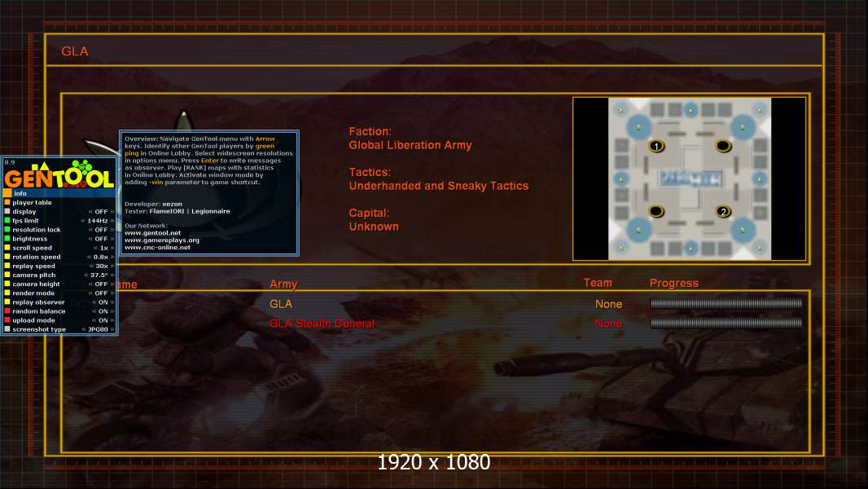Toggle the display OFF value

coord(101,212)
